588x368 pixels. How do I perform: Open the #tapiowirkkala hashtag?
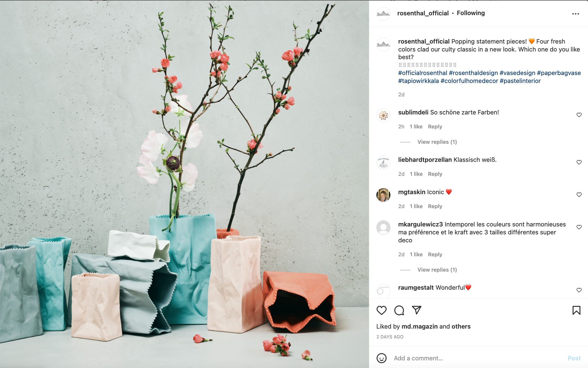(x=418, y=81)
